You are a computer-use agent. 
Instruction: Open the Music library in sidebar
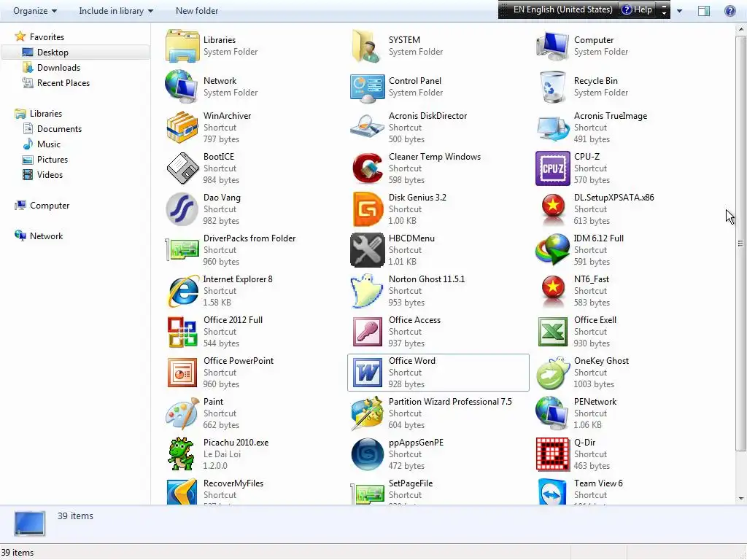coord(49,144)
